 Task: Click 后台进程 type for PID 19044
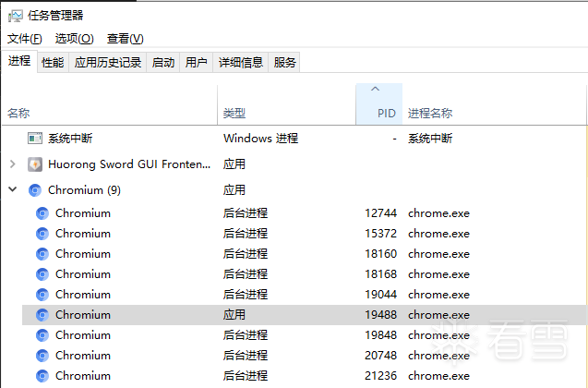click(246, 295)
